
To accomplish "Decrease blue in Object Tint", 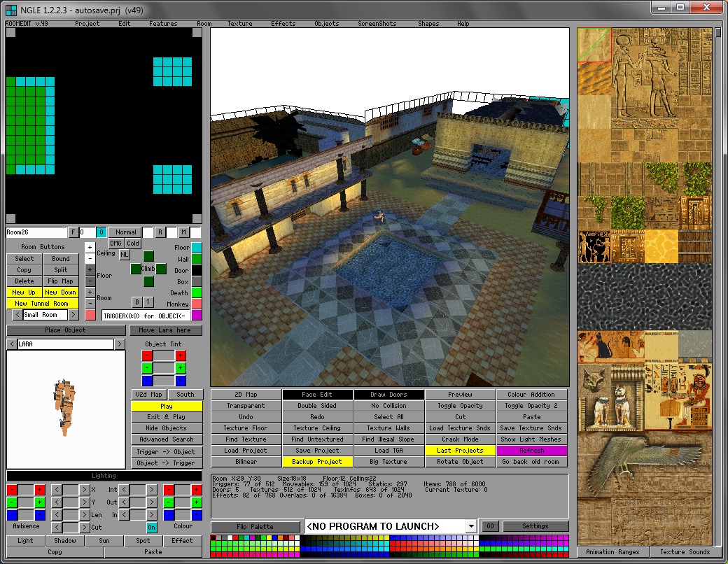I will click(x=147, y=381).
